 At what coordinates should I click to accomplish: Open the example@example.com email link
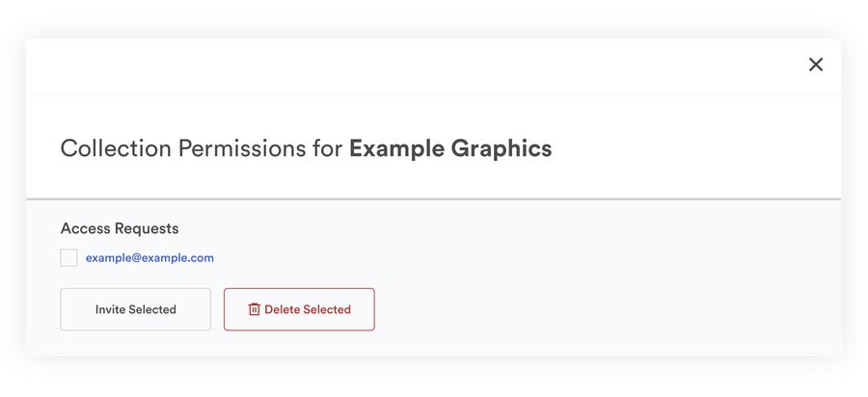(149, 258)
